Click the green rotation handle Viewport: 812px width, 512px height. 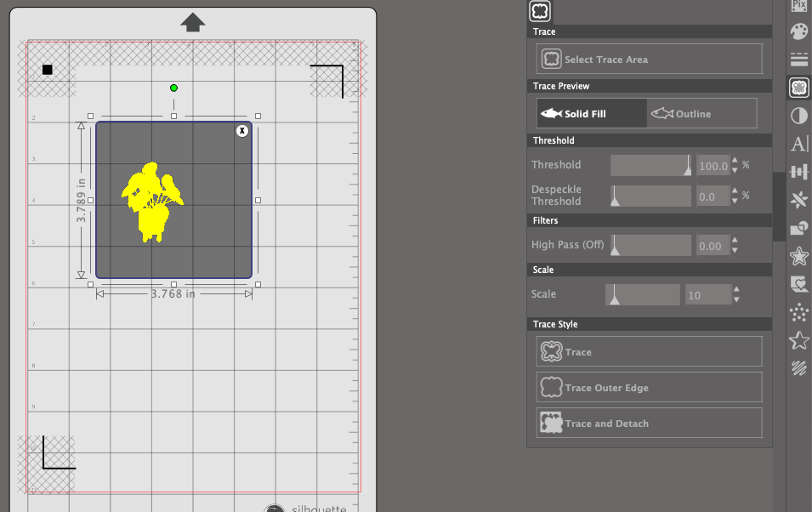click(174, 88)
